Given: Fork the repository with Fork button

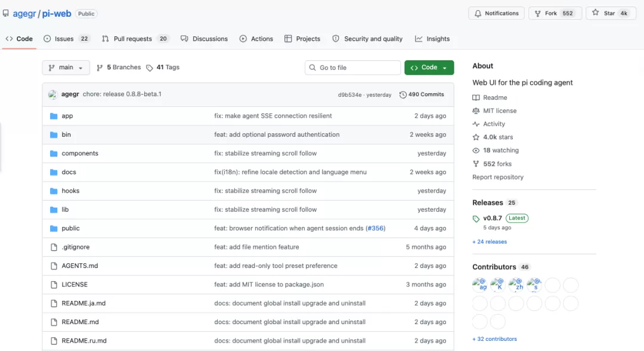Looking at the screenshot, I should tap(555, 13).
